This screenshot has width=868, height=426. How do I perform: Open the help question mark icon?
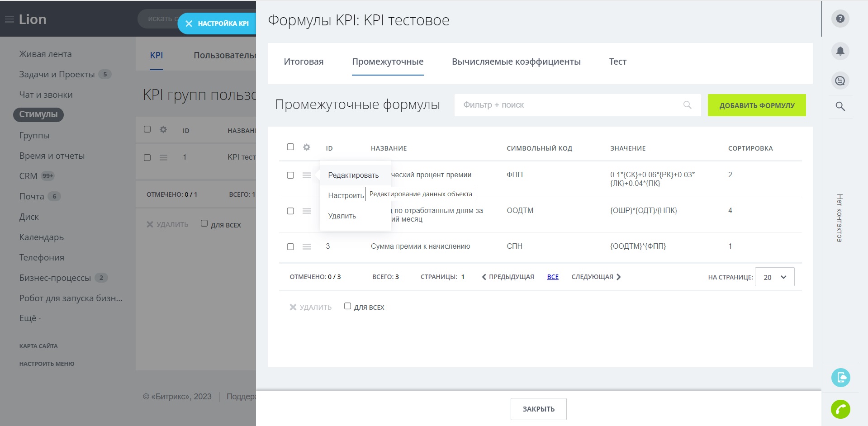point(840,19)
